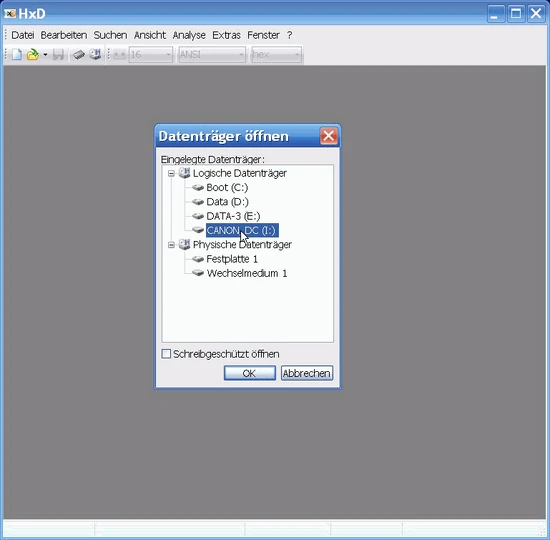Open the Bearbeiten menu

64,35
